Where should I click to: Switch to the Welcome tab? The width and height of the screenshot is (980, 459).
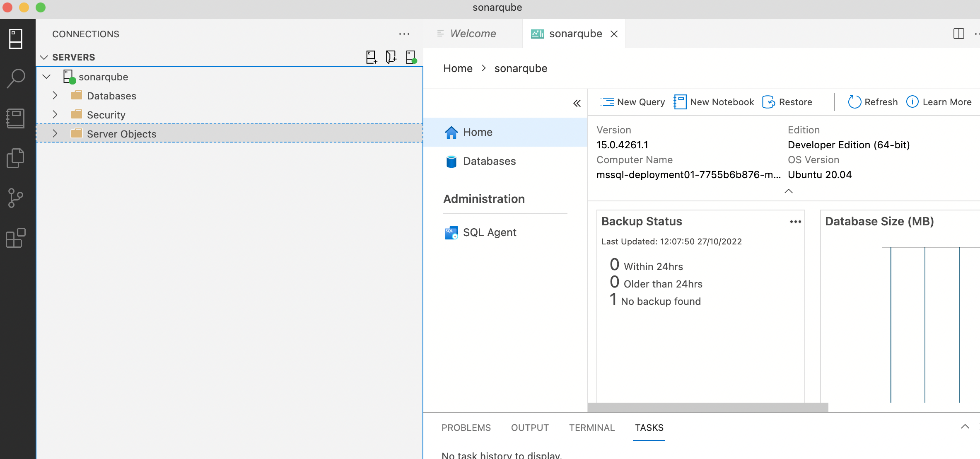pyautogui.click(x=473, y=34)
